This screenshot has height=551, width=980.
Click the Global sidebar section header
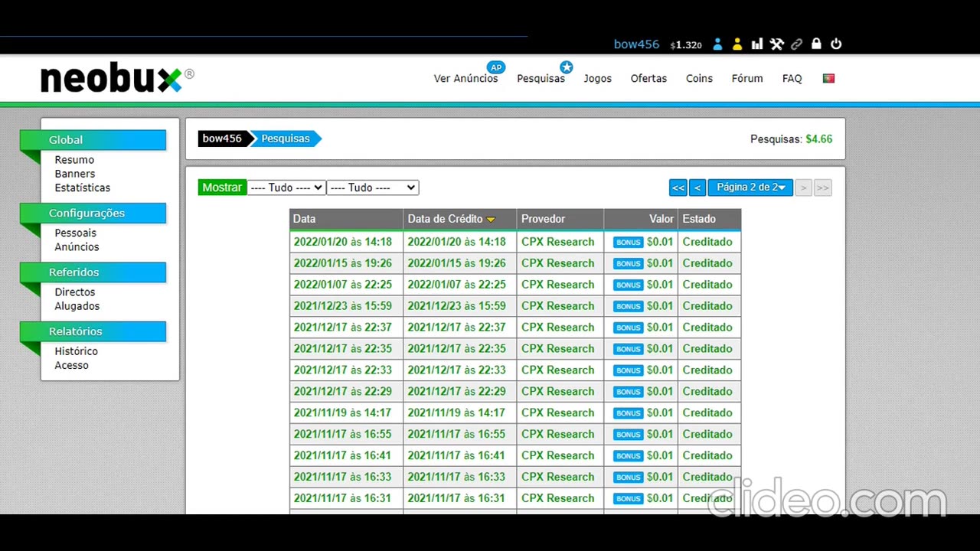[x=93, y=140]
